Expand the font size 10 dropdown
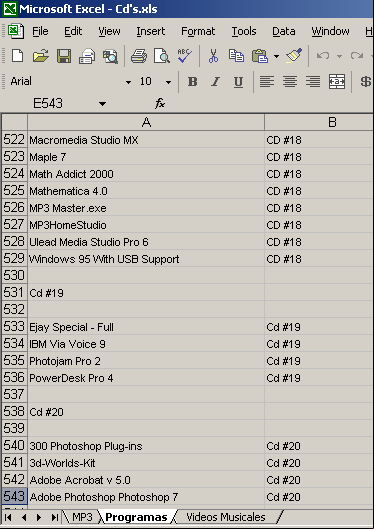 168,82
